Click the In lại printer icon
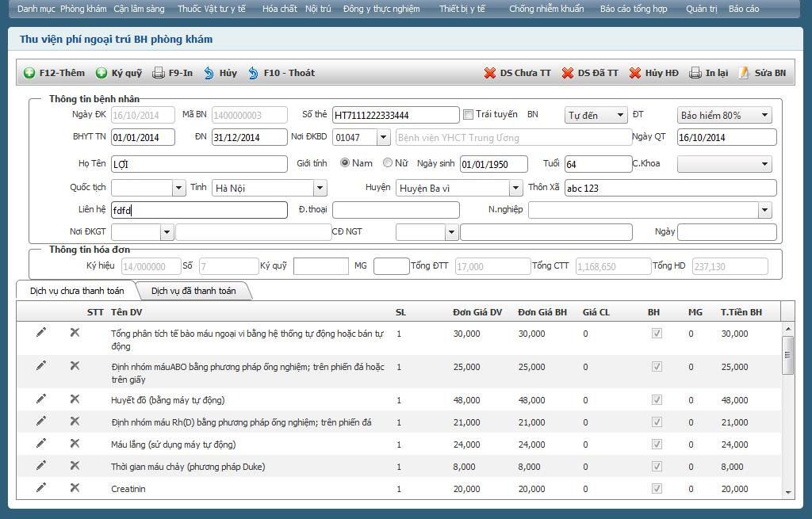812x519 pixels. click(695, 73)
